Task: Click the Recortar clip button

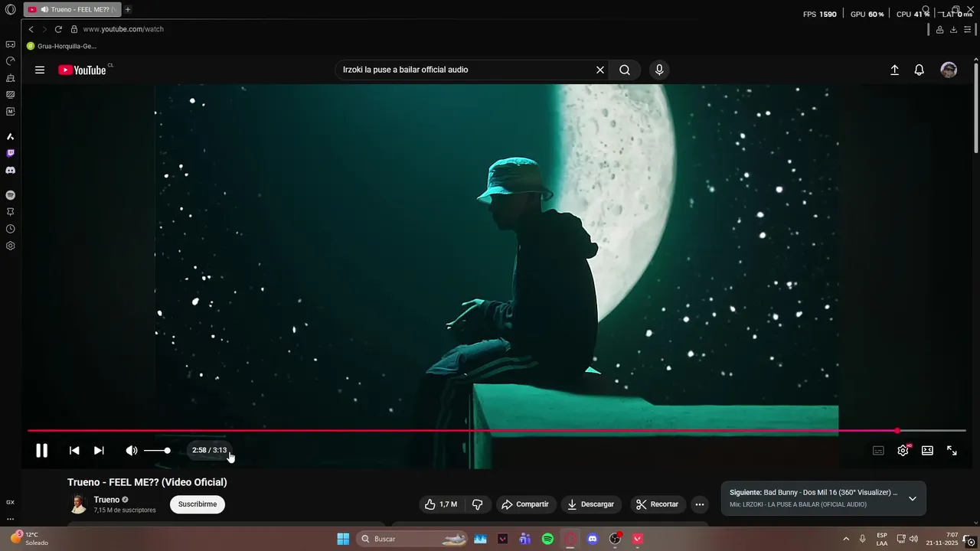Action: (658, 504)
